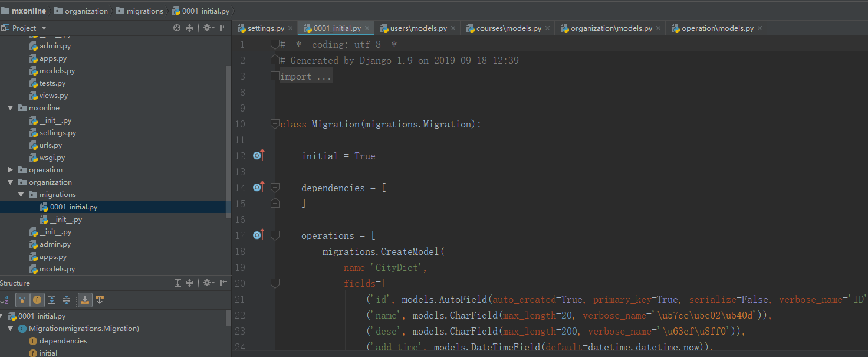Unfold the collapsed import block on line 3
Screen dimensions: 868x357
coord(275,76)
